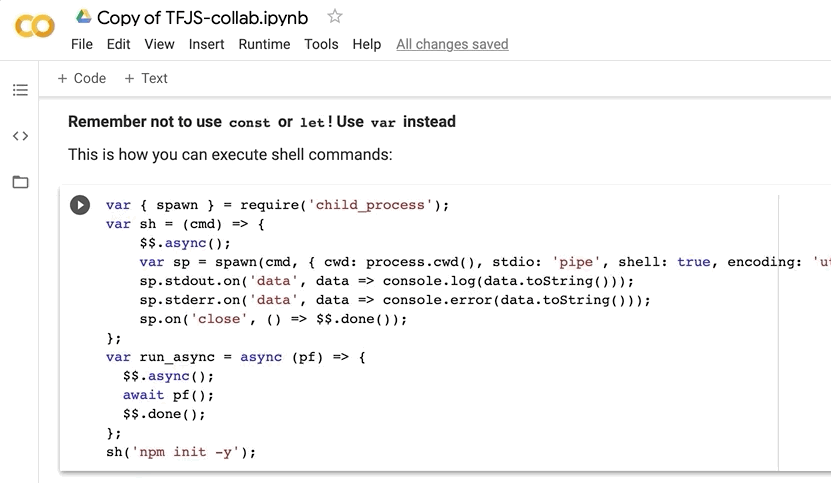Open the table of contents sidebar
Image resolution: width=831 pixels, height=483 pixels.
coord(20,90)
